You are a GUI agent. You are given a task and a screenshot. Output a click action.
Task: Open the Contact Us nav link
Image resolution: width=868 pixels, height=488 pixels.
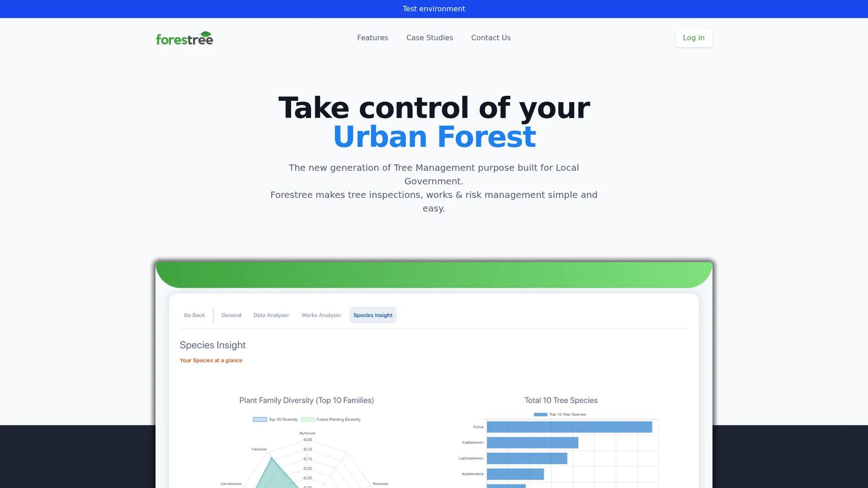point(491,38)
